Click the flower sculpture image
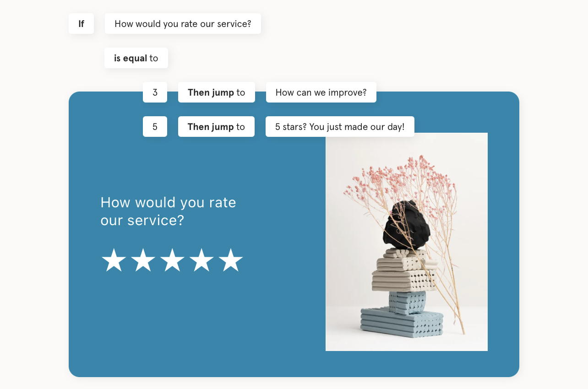Viewport: 588px width, 389px height. [407, 242]
